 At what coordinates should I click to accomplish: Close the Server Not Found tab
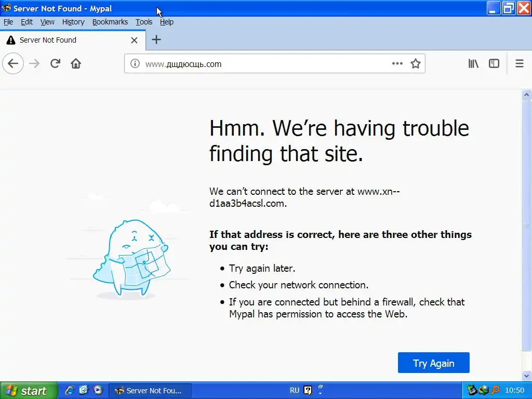(135, 41)
